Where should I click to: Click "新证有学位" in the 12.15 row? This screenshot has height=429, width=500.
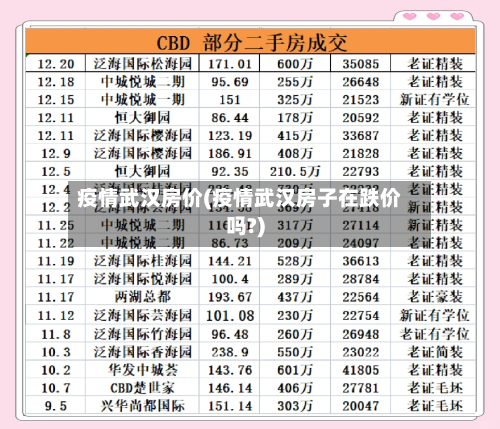click(x=435, y=100)
